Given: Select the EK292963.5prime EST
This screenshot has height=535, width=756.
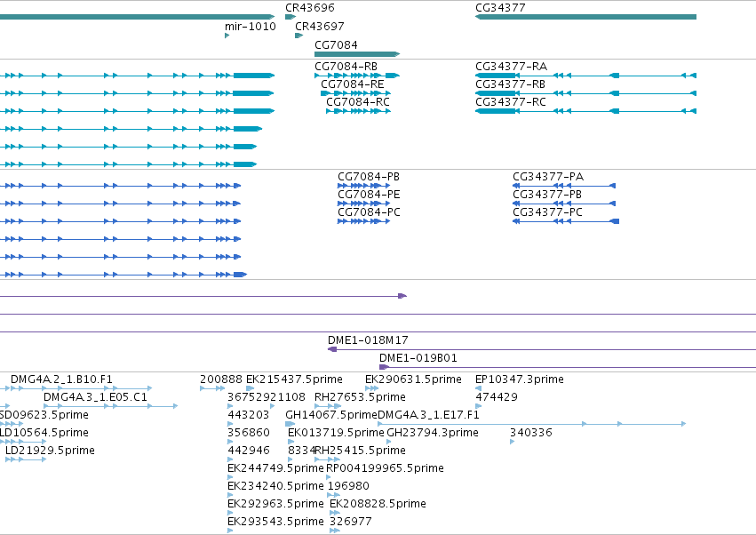Looking at the screenshot, I should click(x=275, y=505).
